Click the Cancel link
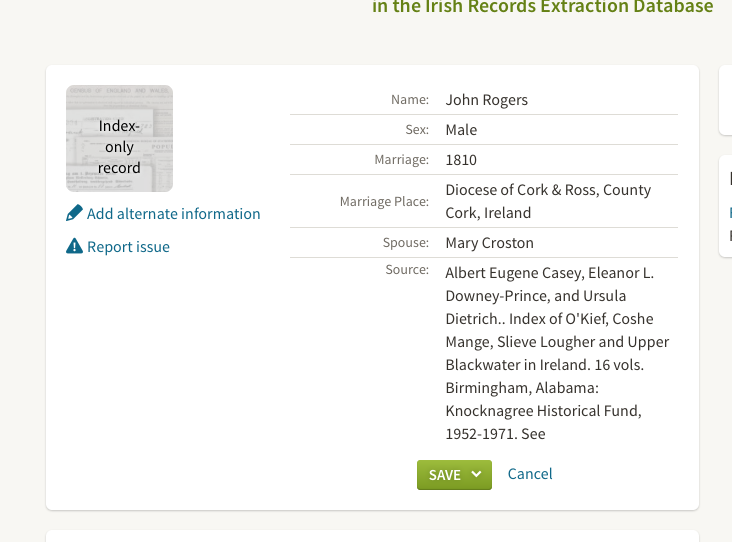732x542 pixels. (530, 474)
